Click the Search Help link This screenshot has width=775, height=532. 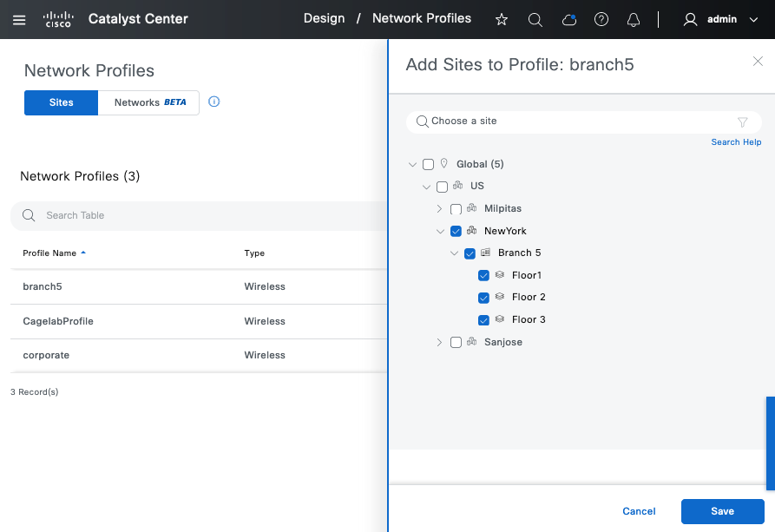736,142
